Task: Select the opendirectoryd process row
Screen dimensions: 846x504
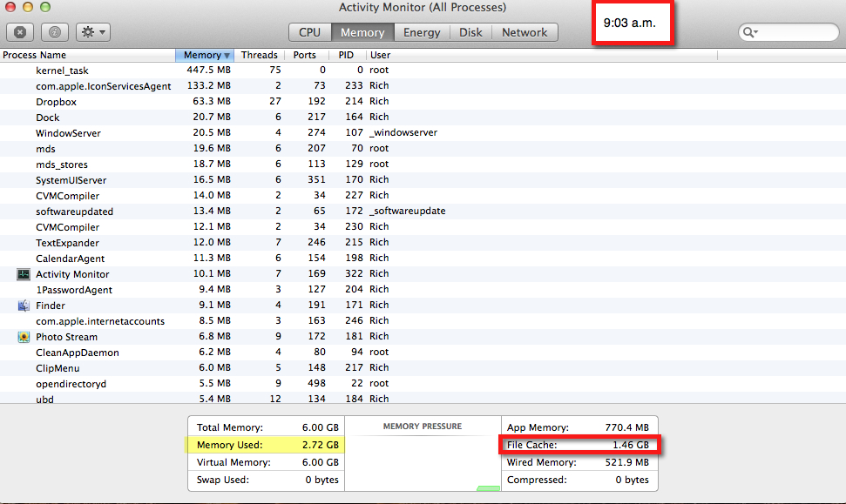Action: click(x=423, y=383)
